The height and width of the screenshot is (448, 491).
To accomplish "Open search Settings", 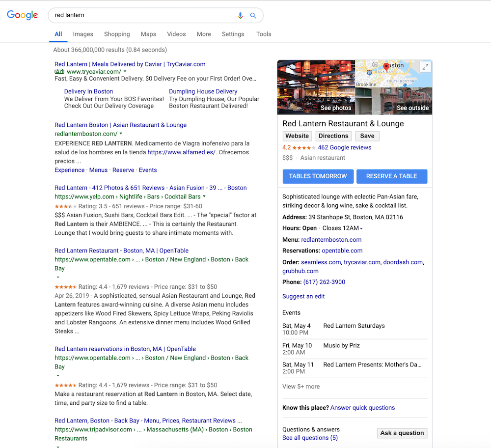I will click(233, 34).
